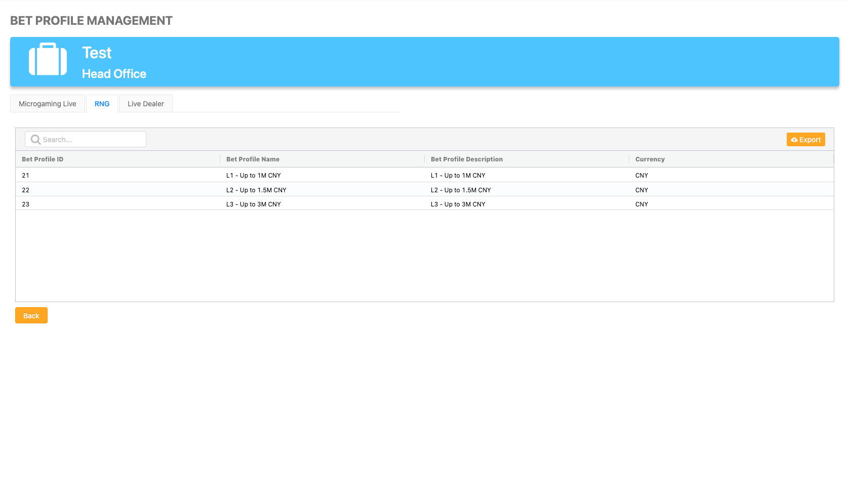Click the briefcase icon in the header

click(x=48, y=59)
